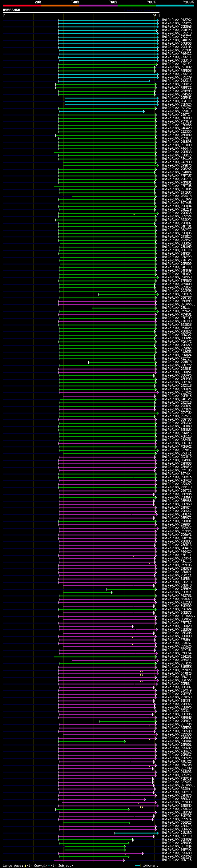This screenshot has height=868, width=197.
Task: Click label UniRef100_Q3HM93
Action: (177, 498)
